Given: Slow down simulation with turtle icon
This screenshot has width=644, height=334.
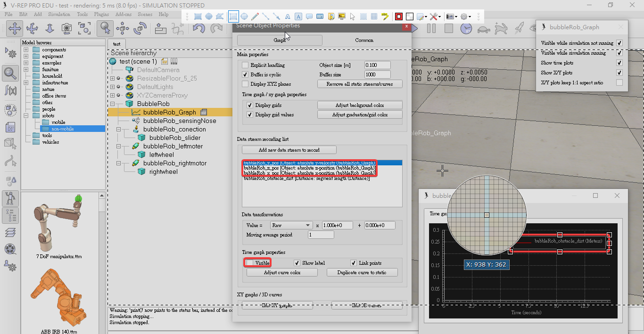Looking at the screenshot, I should click(x=484, y=28).
